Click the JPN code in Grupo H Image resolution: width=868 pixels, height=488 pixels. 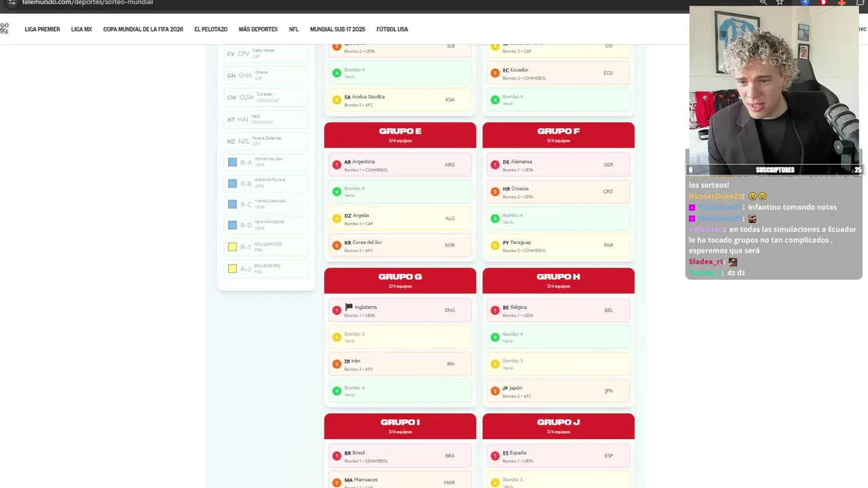click(x=608, y=391)
